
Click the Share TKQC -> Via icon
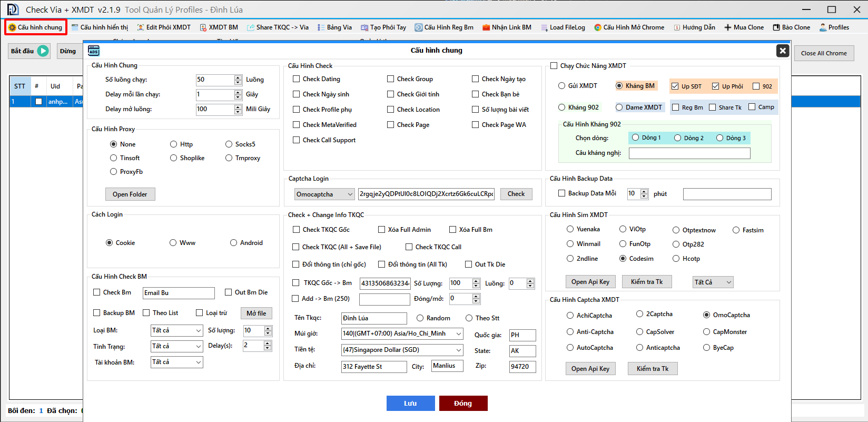(251, 27)
